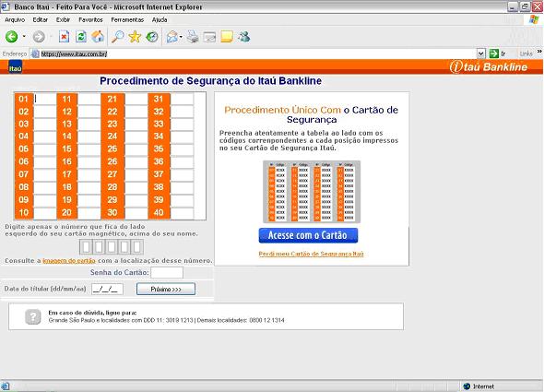Image resolution: width=544 pixels, height=392 pixels.
Task: Open the Back button history dropdown arrow
Action: pos(24,37)
